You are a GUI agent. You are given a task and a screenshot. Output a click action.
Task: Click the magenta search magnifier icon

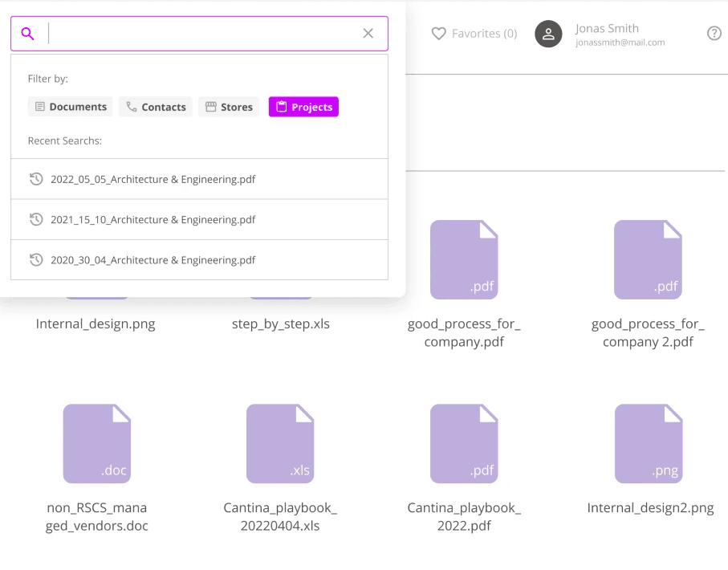(27, 34)
